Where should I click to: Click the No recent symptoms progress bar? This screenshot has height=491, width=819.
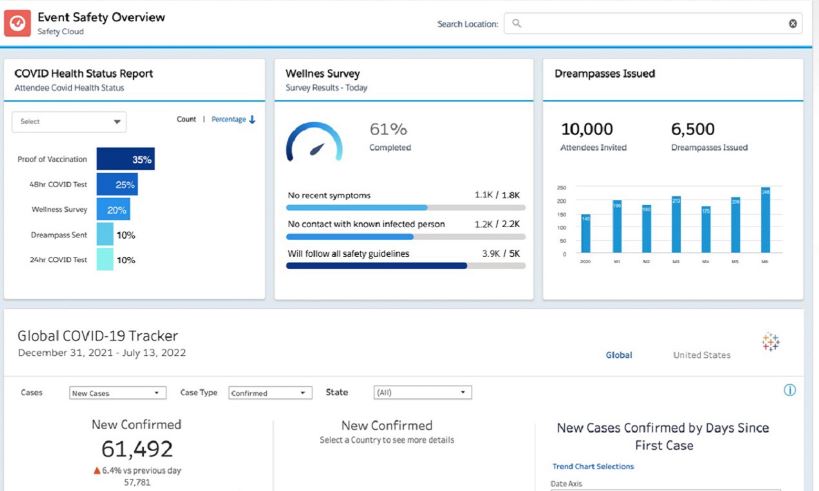(406, 207)
